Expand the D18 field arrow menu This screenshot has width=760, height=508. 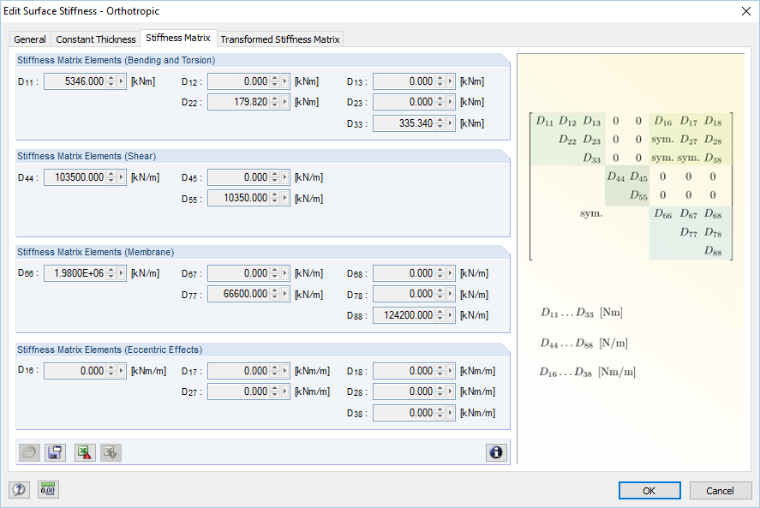click(450, 371)
